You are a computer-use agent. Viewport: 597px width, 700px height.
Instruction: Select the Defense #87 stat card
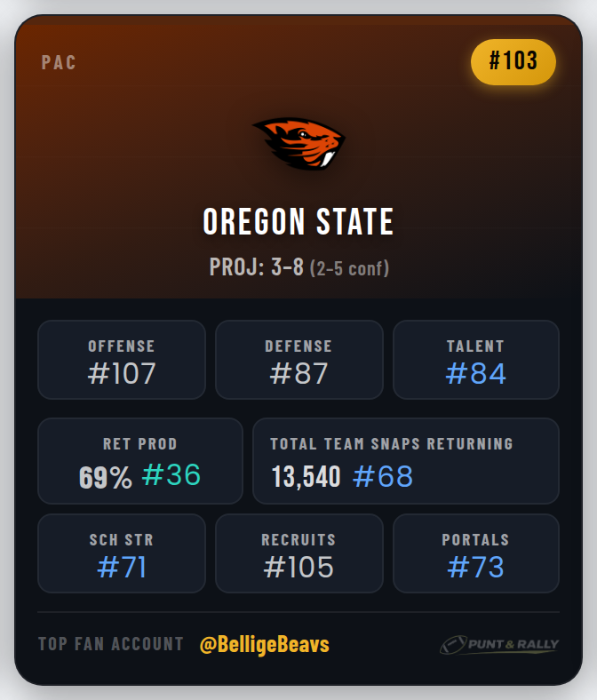point(298,360)
